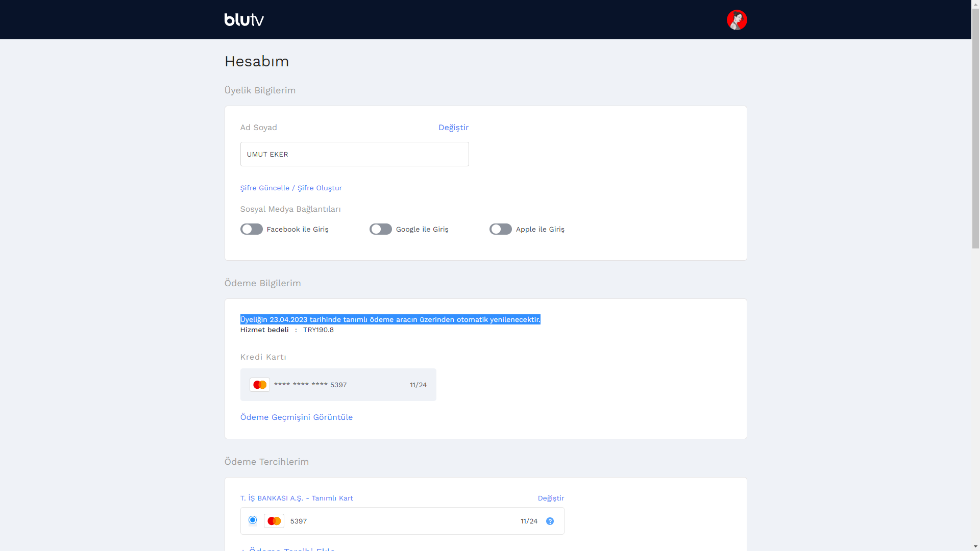The image size is (980, 551).
Task: Click scrollbar down arrow
Action: pos(975,546)
